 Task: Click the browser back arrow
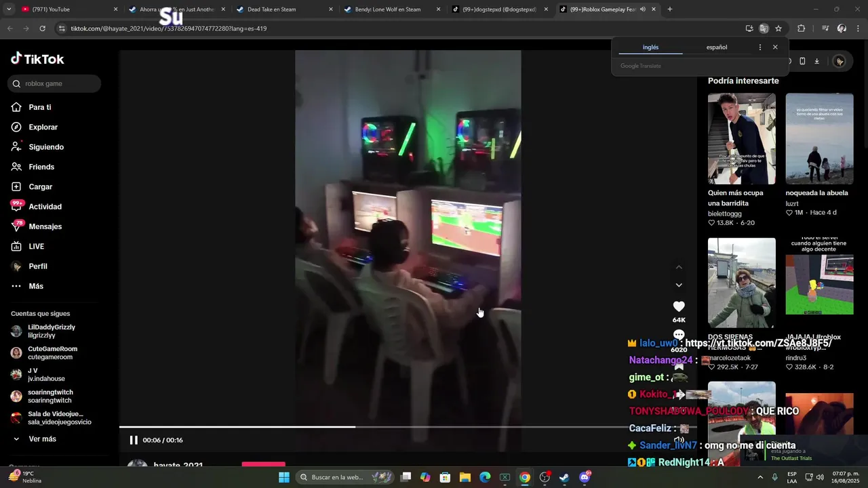9,28
